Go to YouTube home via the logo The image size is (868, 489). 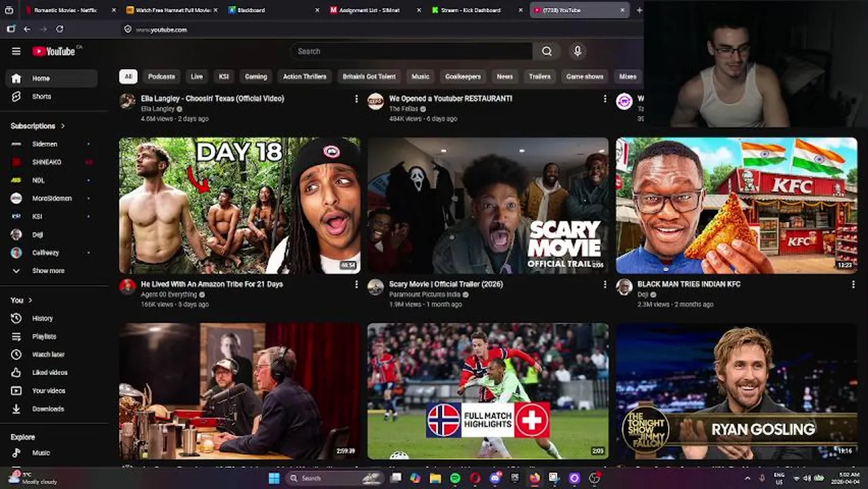[x=54, y=51]
